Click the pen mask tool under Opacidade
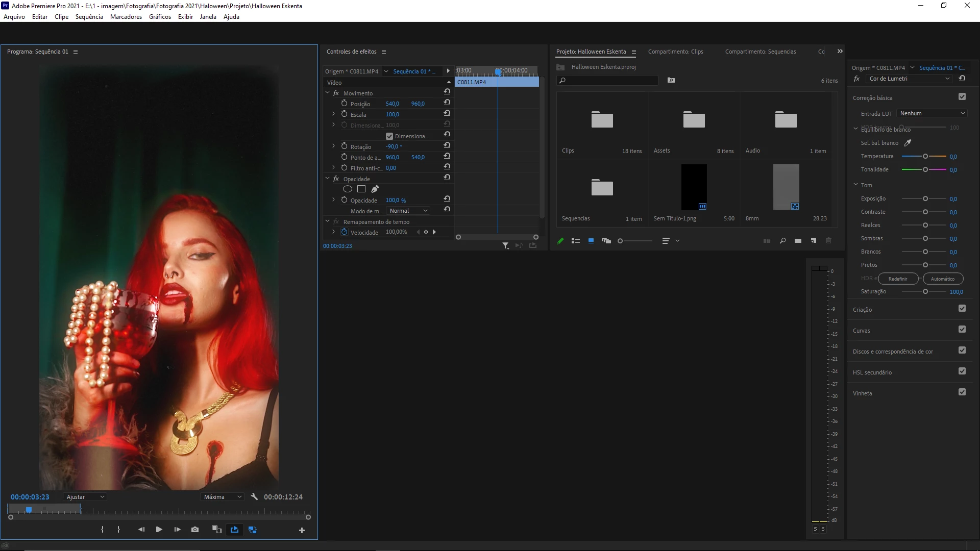 pyautogui.click(x=375, y=189)
